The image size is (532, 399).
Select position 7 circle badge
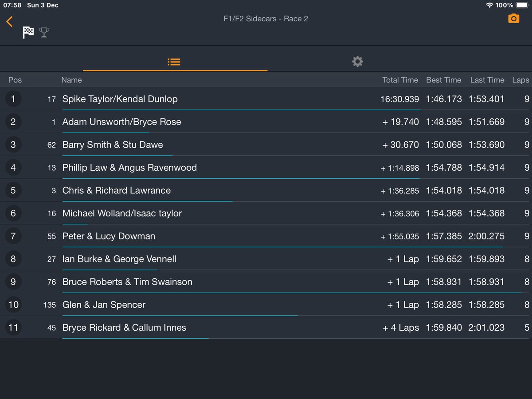[x=13, y=236]
